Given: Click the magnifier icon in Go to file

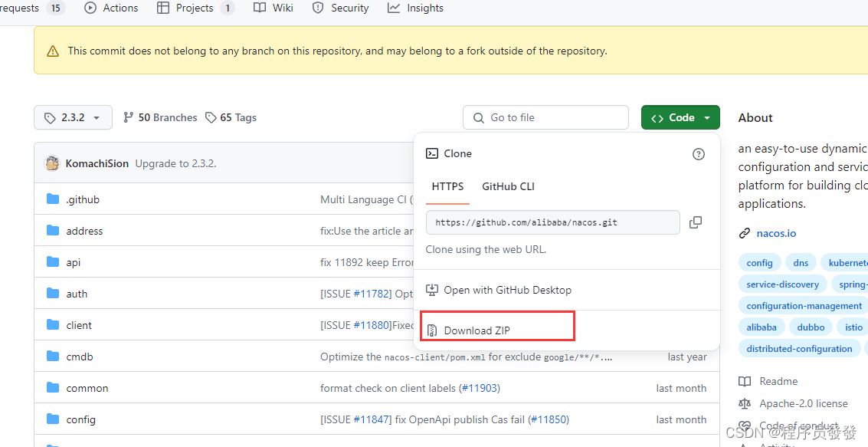Looking at the screenshot, I should [478, 118].
